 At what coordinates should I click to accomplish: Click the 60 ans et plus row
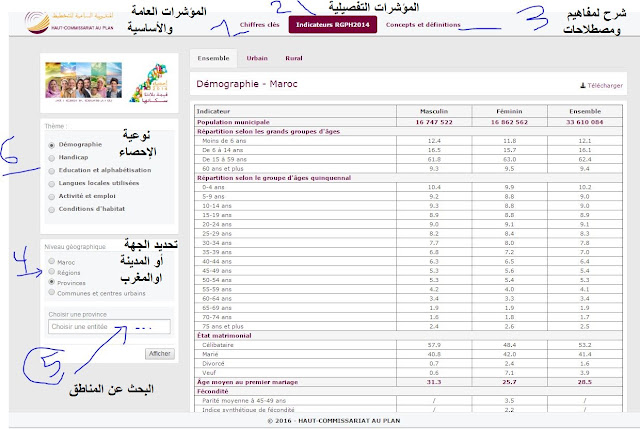[x=409, y=169]
